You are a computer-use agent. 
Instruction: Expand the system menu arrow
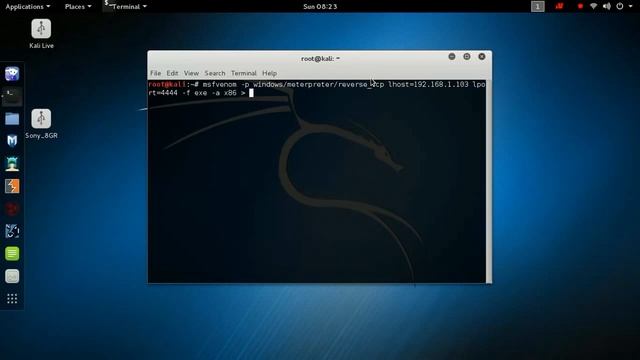click(x=631, y=6)
